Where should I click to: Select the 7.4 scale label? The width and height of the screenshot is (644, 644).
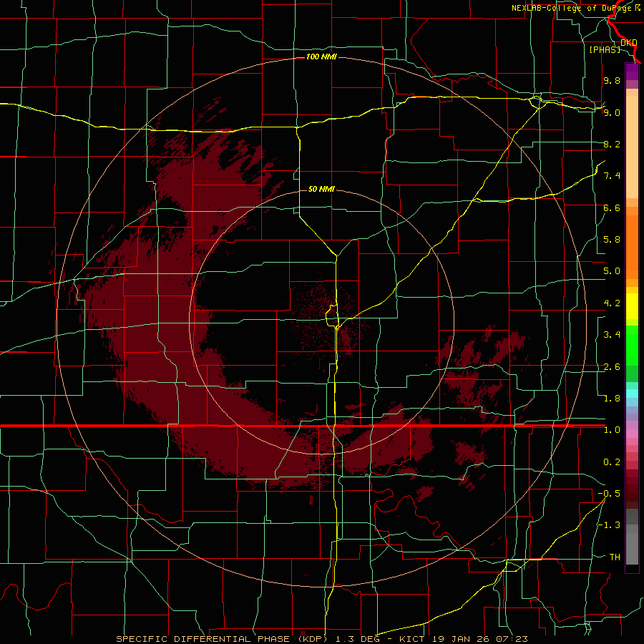coord(612,176)
